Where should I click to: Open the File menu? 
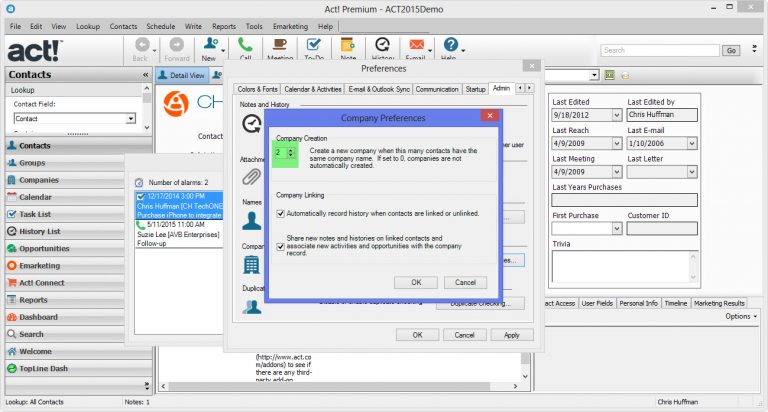click(x=15, y=26)
